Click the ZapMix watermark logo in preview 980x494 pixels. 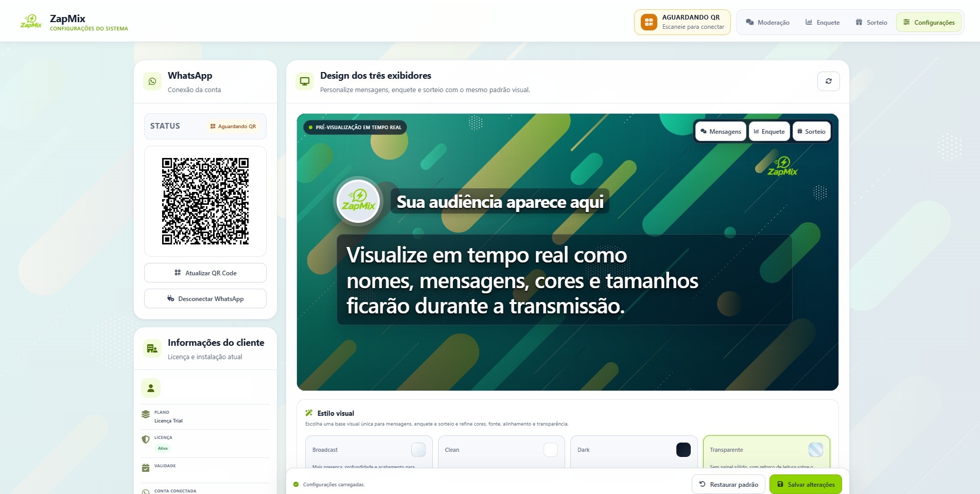782,167
